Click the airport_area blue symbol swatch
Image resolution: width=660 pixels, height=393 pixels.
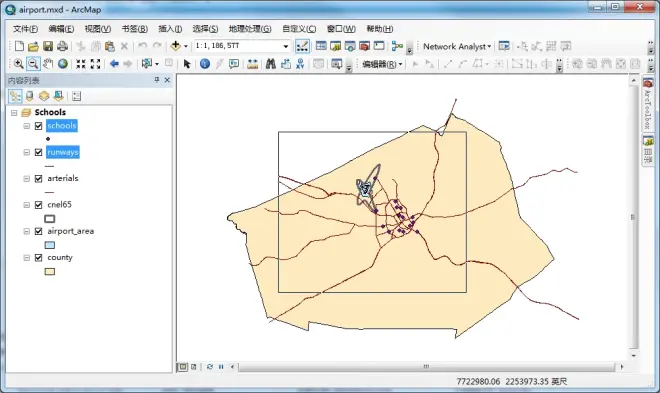[x=50, y=245]
